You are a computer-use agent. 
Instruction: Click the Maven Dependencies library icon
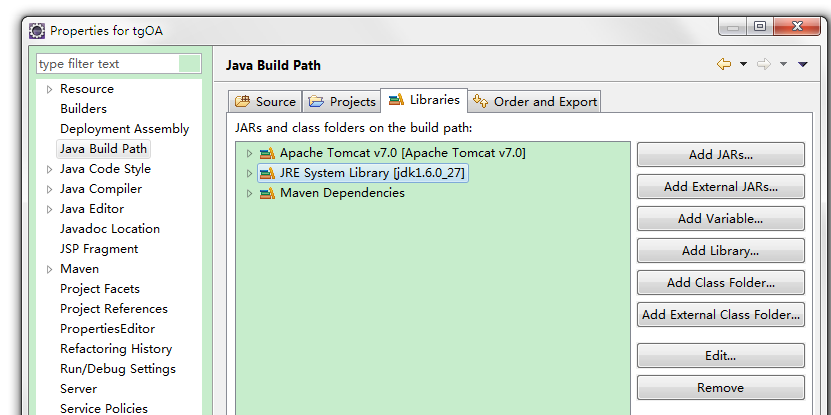coord(267,193)
